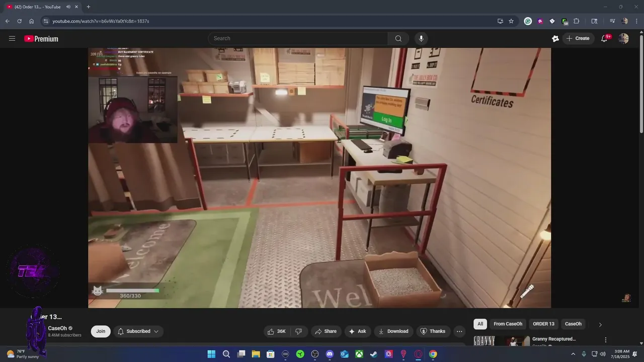Show next filter chips with arrow
This screenshot has height=362, width=644.
(x=600, y=324)
